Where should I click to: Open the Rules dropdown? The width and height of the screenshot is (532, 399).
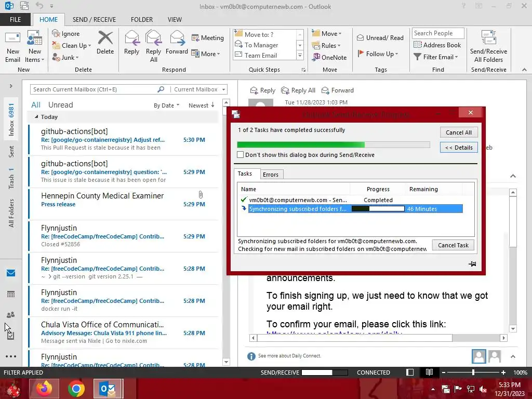(326, 46)
